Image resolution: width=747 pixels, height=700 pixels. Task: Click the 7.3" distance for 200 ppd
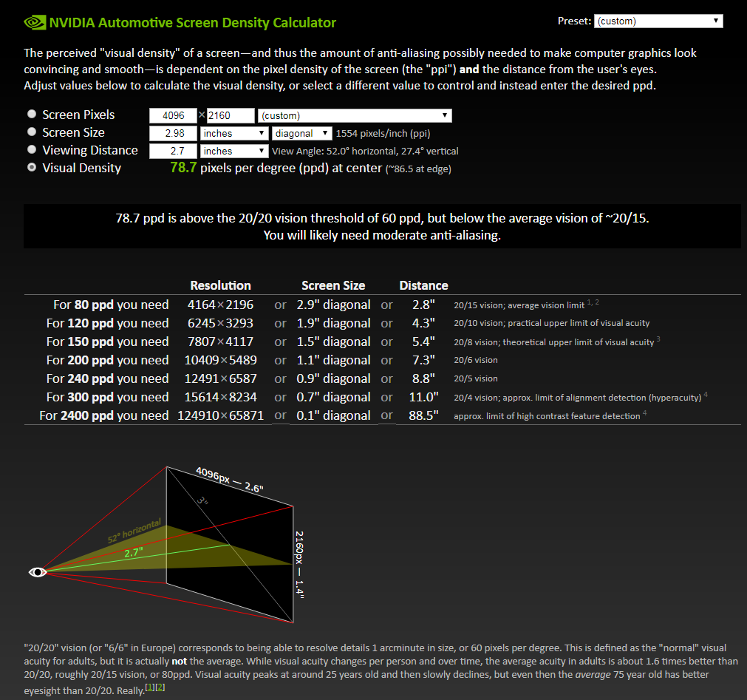click(423, 360)
